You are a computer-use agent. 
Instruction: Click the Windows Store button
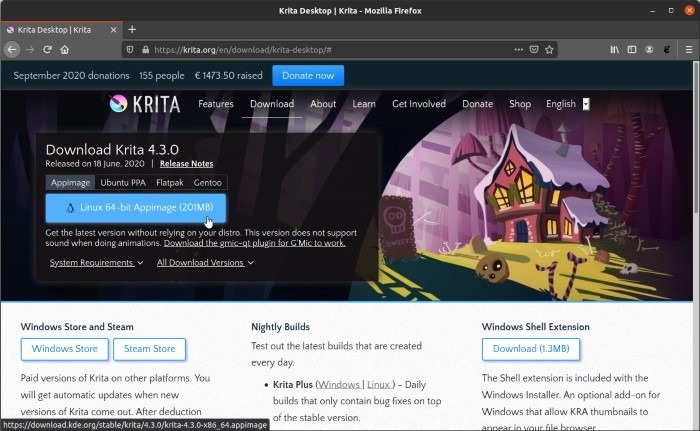pyautogui.click(x=65, y=349)
